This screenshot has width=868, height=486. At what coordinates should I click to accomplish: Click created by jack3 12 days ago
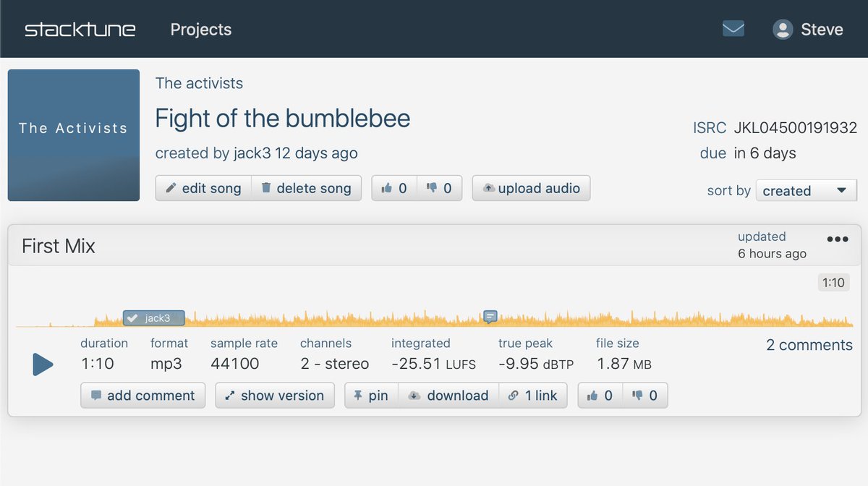pyautogui.click(x=257, y=153)
